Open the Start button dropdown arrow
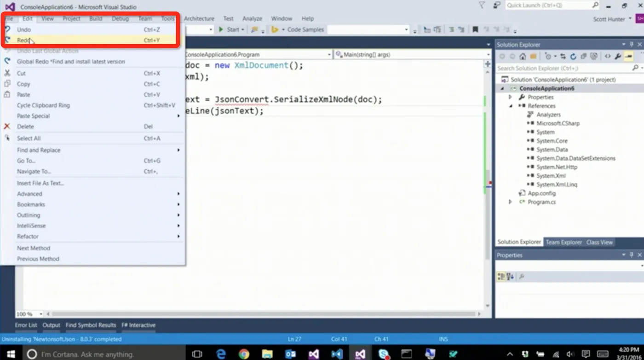Viewport: 644px width, 360px height. pos(243,29)
